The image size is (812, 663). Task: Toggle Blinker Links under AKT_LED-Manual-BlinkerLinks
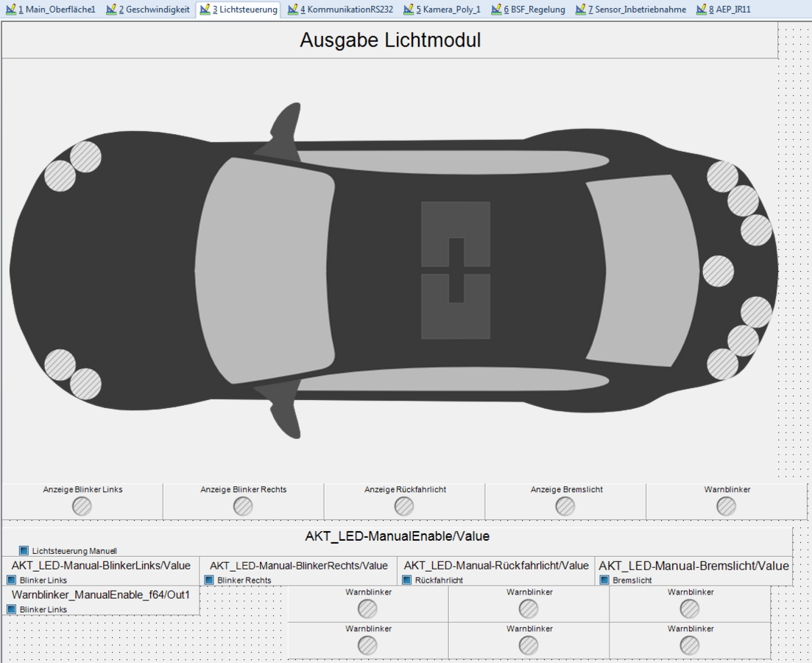(x=11, y=580)
